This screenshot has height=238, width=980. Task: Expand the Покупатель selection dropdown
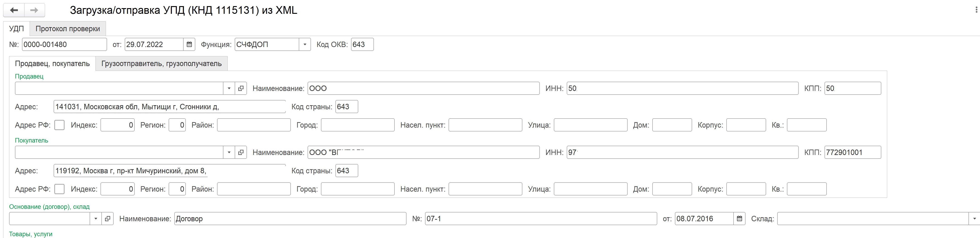coord(229,152)
